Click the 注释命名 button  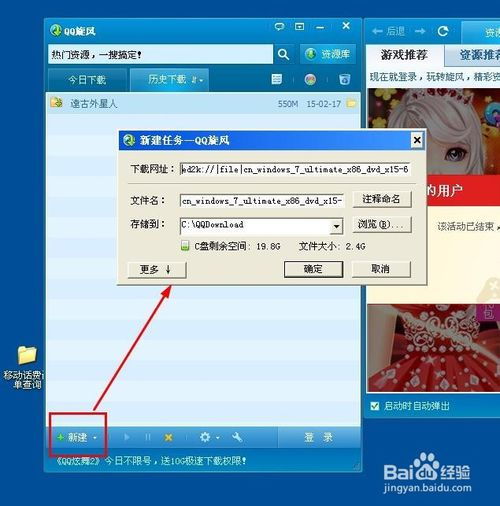[x=382, y=199]
